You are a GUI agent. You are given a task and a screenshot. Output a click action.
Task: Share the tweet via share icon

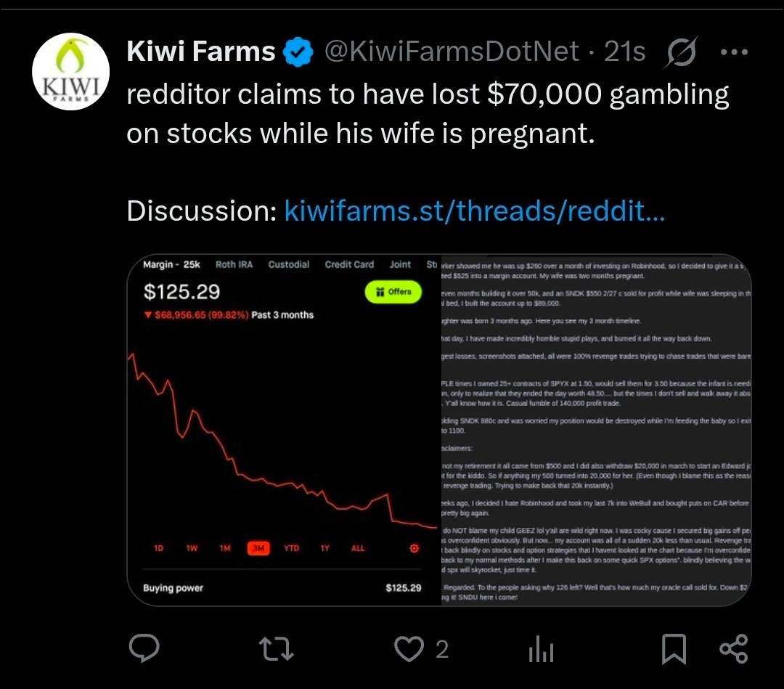point(733,648)
